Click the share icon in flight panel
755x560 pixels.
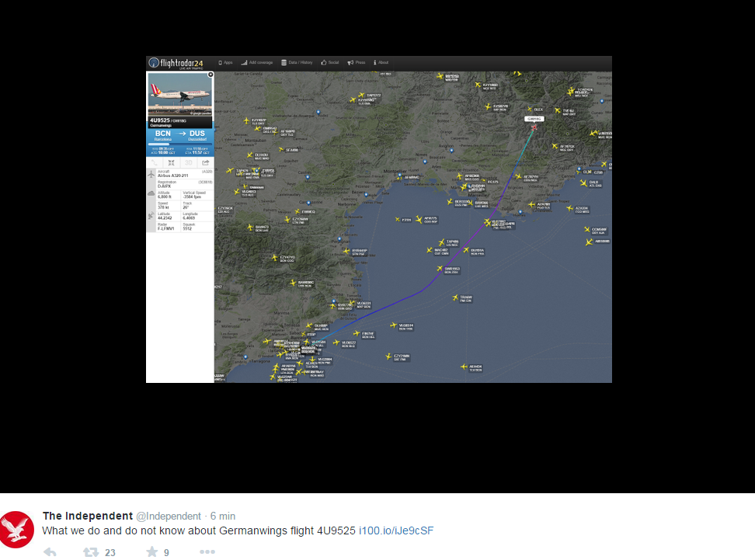pyautogui.click(x=205, y=163)
